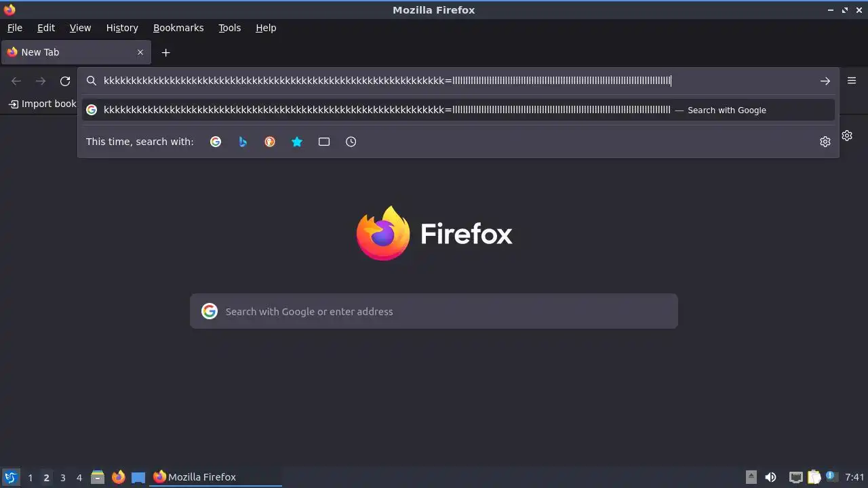Click the 7:41 clock

click(x=854, y=477)
